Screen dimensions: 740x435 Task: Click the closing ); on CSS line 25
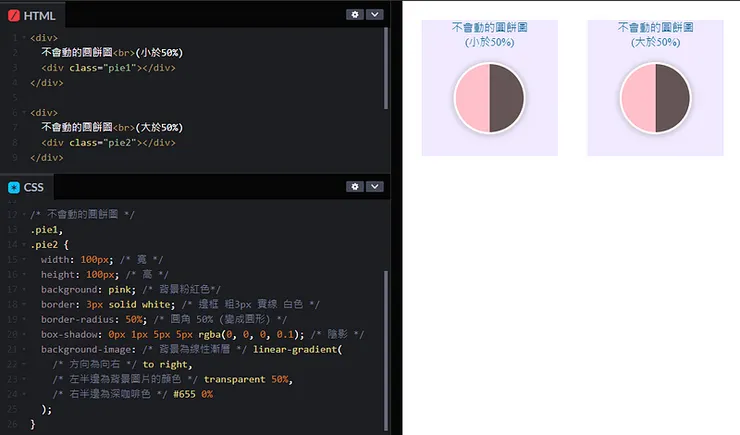pyautogui.click(x=47, y=409)
